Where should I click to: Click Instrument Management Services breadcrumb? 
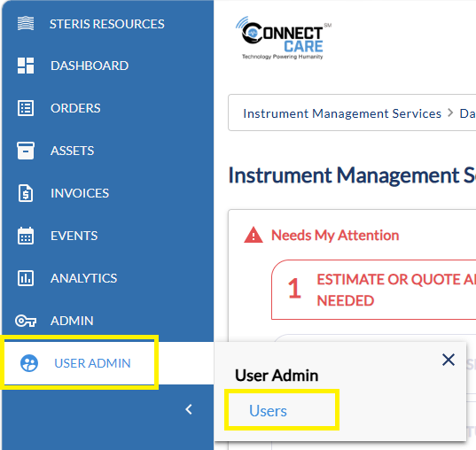tap(342, 113)
